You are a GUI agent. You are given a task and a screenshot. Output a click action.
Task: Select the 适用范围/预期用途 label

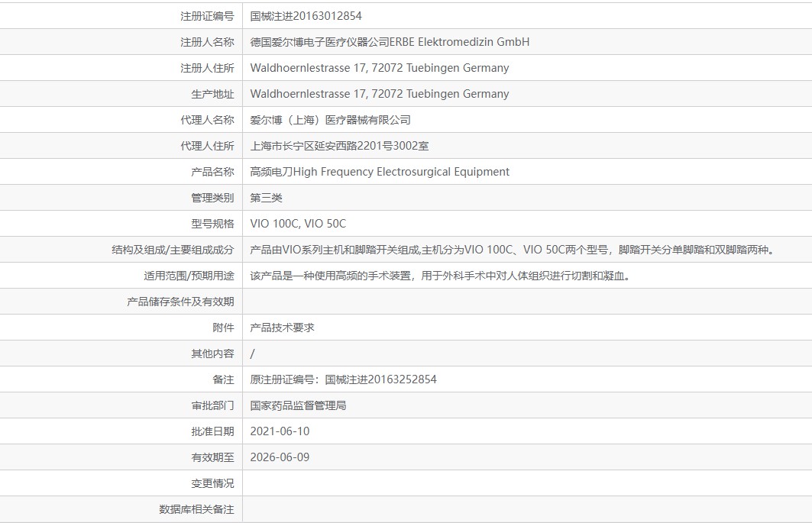pyautogui.click(x=189, y=276)
